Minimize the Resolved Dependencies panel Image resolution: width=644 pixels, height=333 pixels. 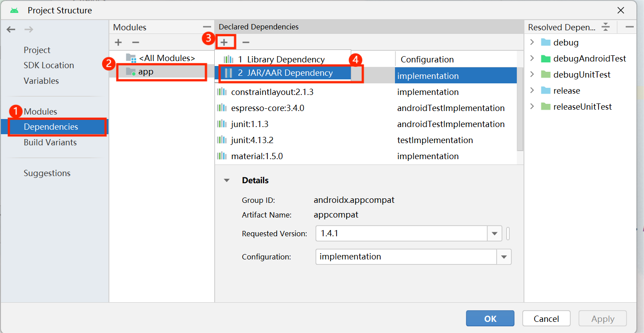630,27
